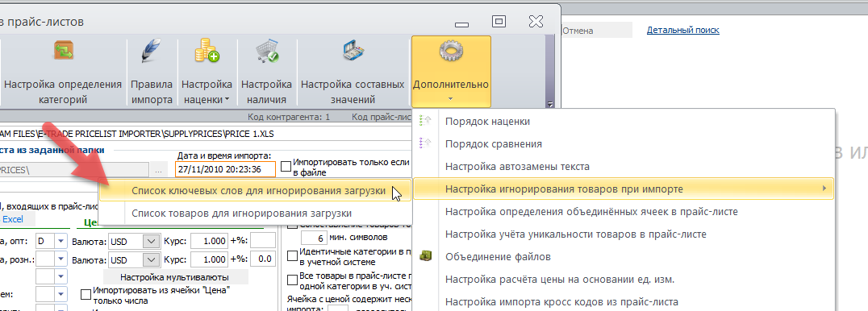
Task: Select Объединение файлов menu entry
Action: coord(624,257)
